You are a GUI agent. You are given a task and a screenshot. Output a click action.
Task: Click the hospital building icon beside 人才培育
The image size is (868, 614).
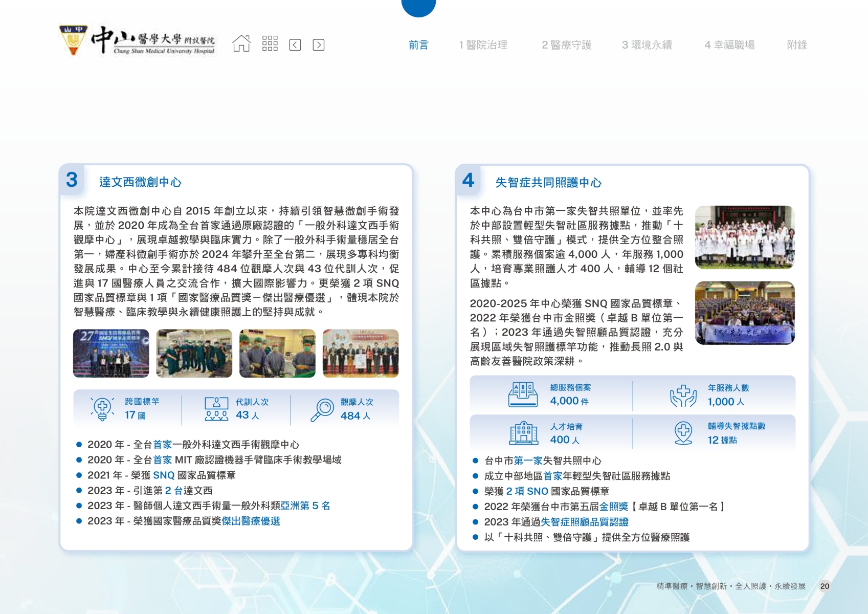(x=523, y=433)
